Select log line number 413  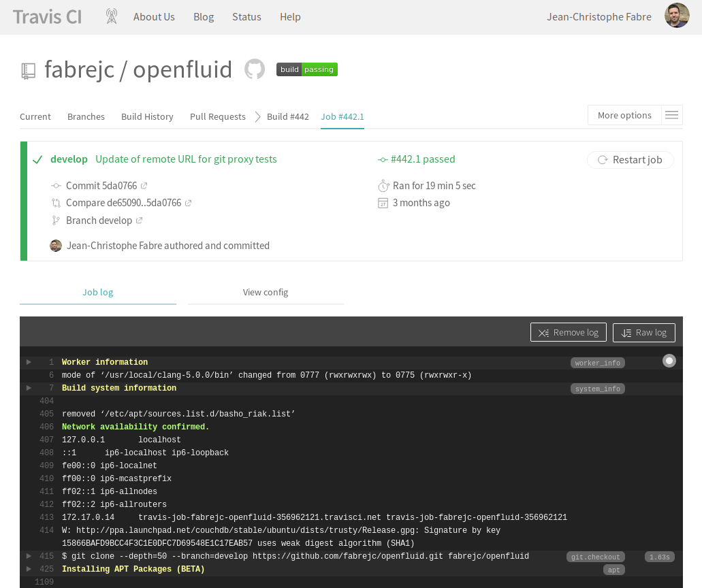pos(46,517)
